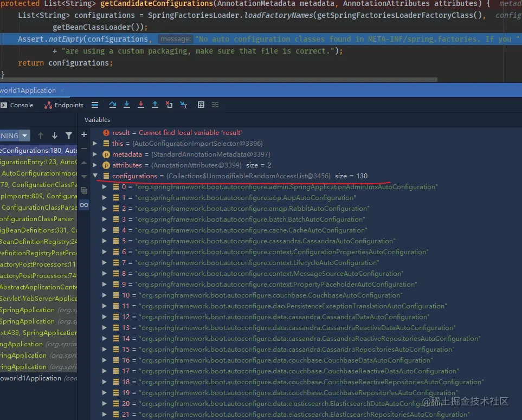Click the Trace Current Stream Chain icon
This screenshot has width=522, height=420.
point(215,105)
